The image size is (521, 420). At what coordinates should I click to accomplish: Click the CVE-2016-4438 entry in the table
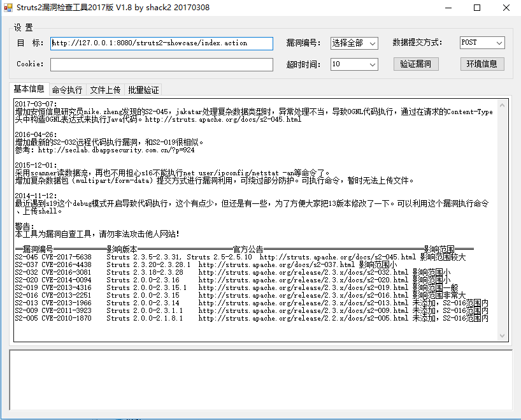66,264
